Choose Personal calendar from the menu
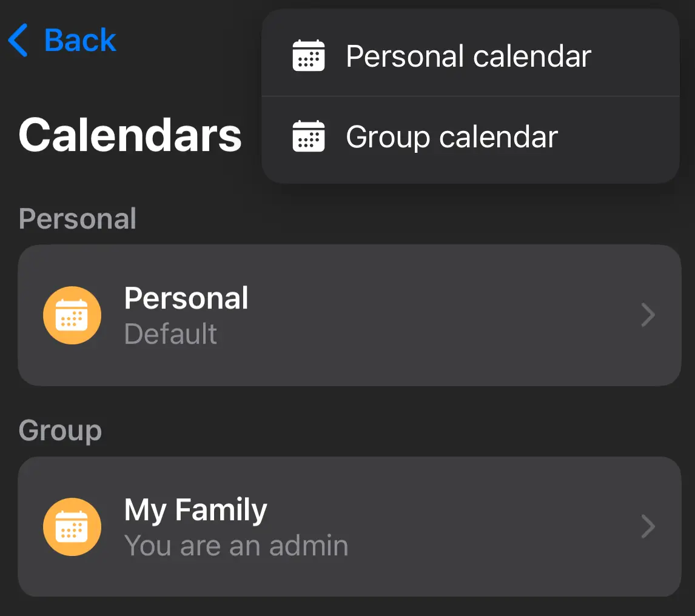 tap(468, 55)
